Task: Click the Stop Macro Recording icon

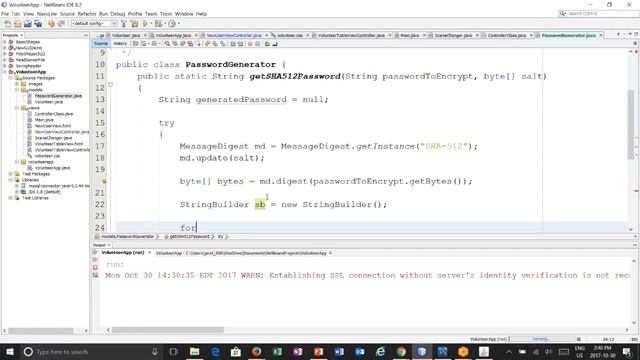Action: click(258, 44)
